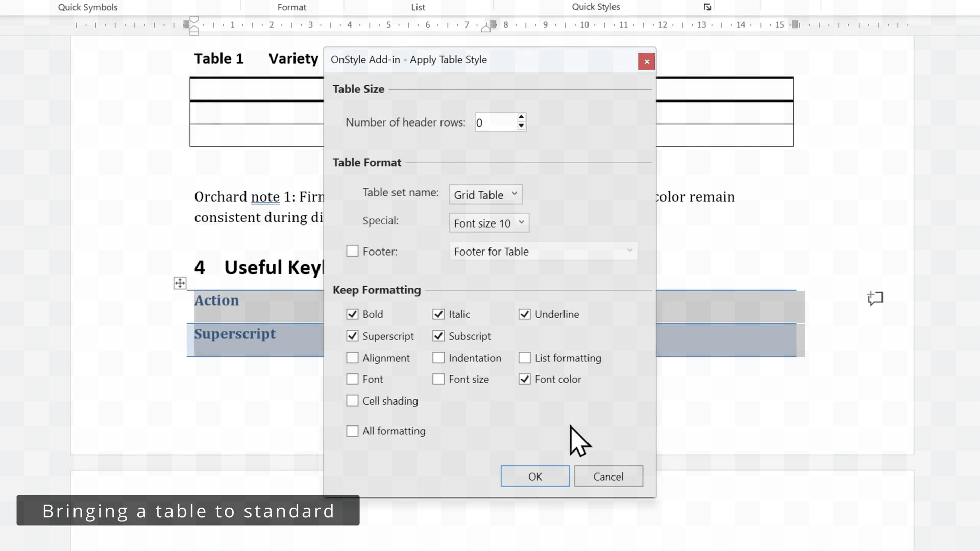Uncheck the Underline checkbox
Image resolution: width=980 pixels, height=551 pixels.
pos(525,314)
